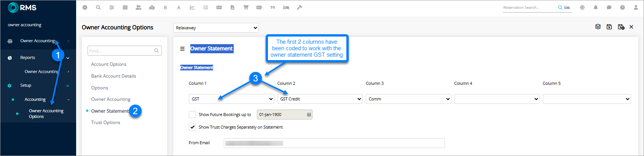644x156 pixels.
Task: Open the line chart icon in toolbar
Action: pyautogui.click(x=192, y=8)
